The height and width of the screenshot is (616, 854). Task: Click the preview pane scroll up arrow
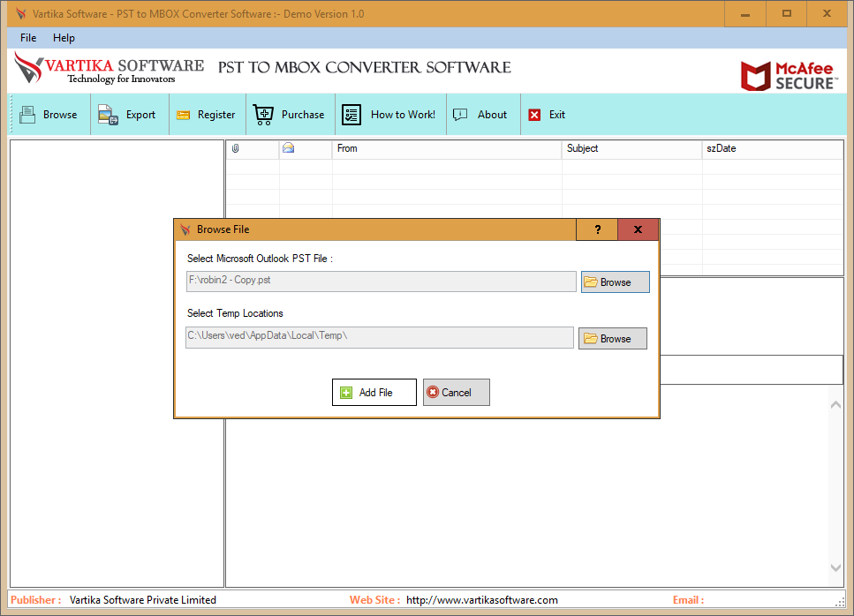pyautogui.click(x=835, y=405)
